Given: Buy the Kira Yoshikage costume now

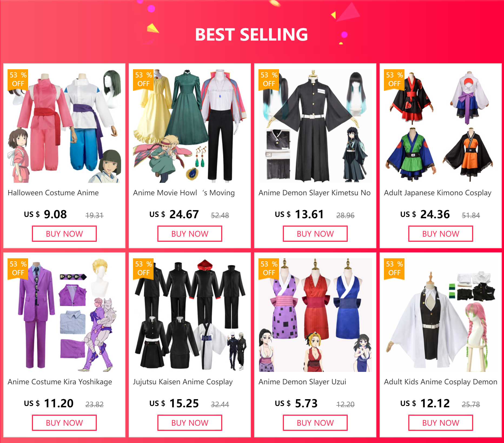Looking at the screenshot, I should (x=64, y=423).
